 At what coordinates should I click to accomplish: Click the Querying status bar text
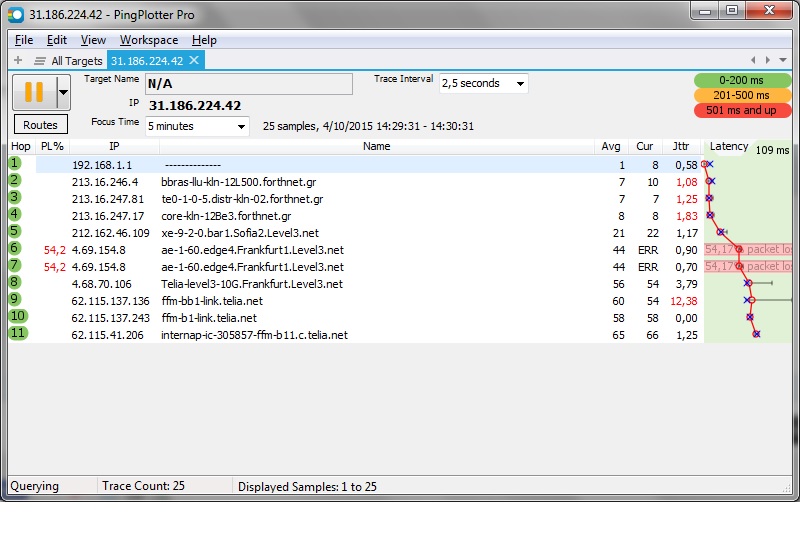35,486
